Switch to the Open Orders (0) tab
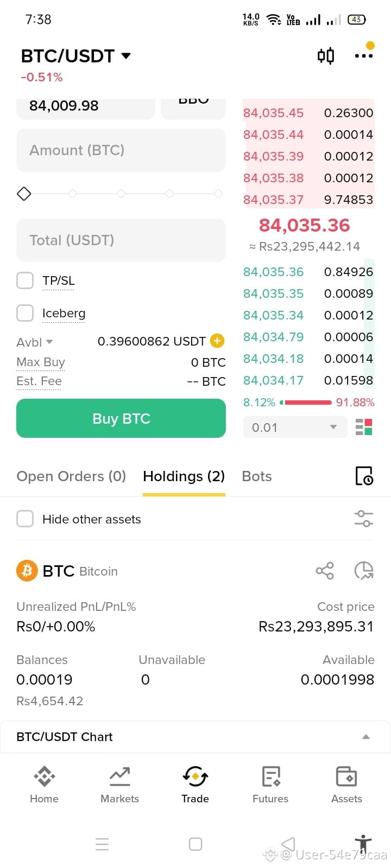391x868 pixels. [71, 476]
